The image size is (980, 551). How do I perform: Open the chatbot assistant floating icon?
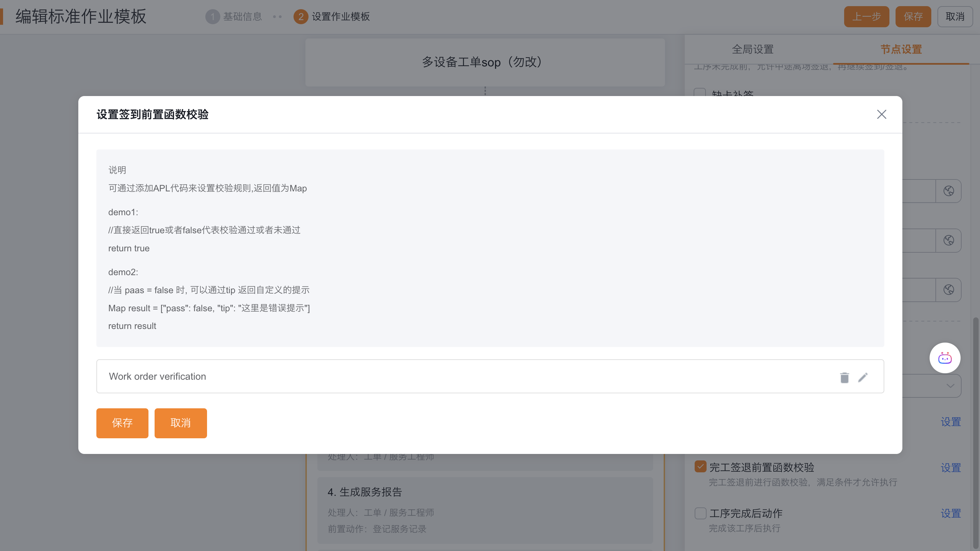[x=945, y=358]
